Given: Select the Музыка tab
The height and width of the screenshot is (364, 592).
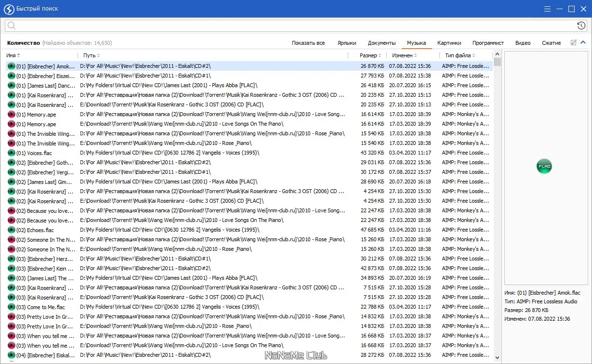Looking at the screenshot, I should coord(417,43).
